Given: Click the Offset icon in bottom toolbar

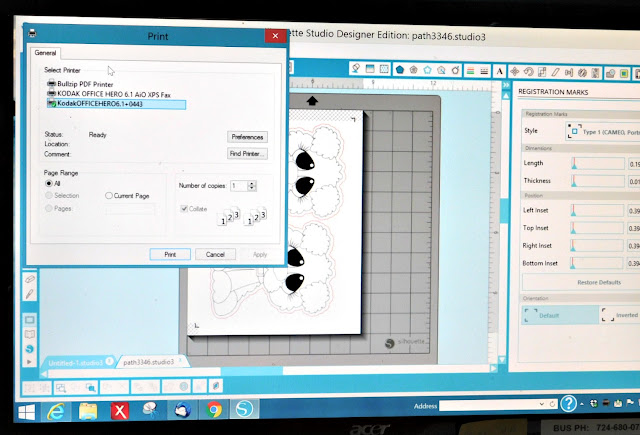Looking at the screenshot, I should [184, 386].
